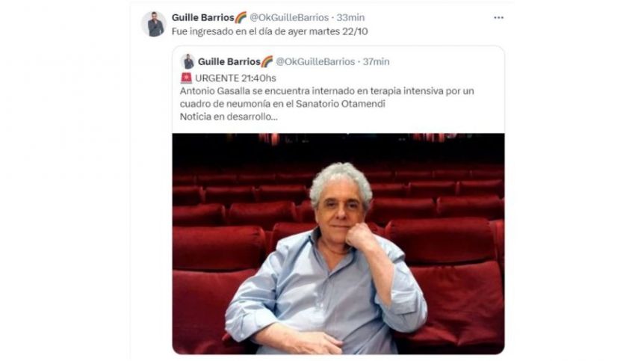The width and height of the screenshot is (644, 361).
Task: Click the rainbow emoji beside the top display name
Action: tap(241, 17)
